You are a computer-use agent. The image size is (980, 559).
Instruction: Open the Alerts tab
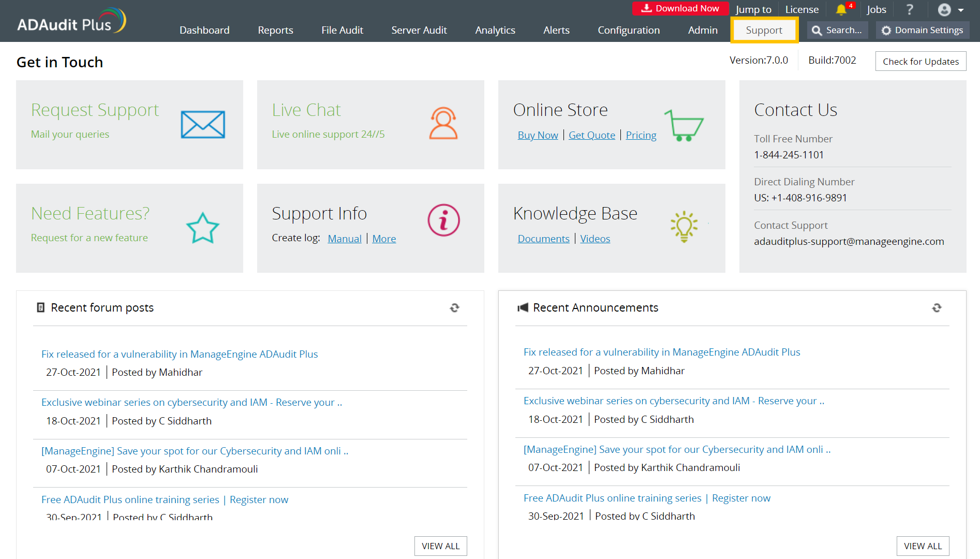coord(556,30)
